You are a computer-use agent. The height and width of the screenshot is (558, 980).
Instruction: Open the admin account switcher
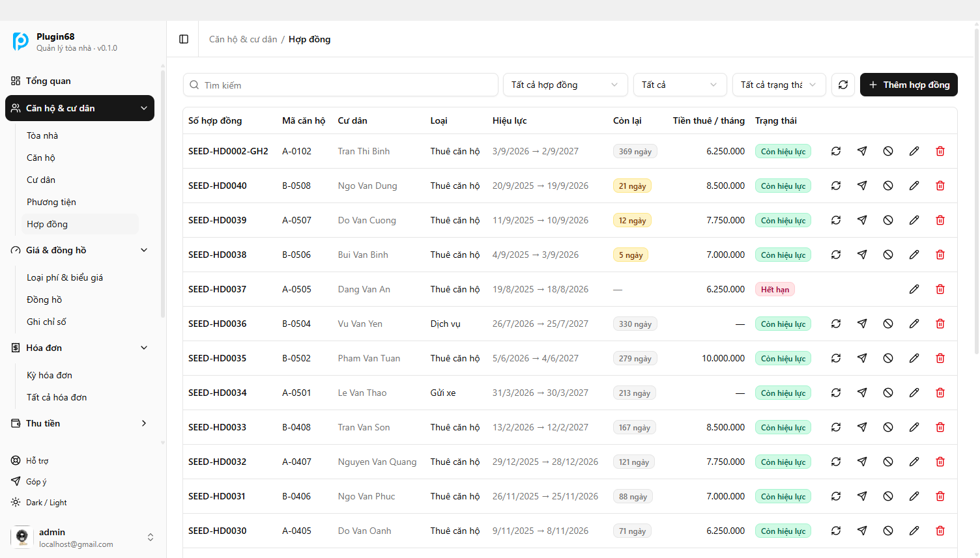[82, 537]
